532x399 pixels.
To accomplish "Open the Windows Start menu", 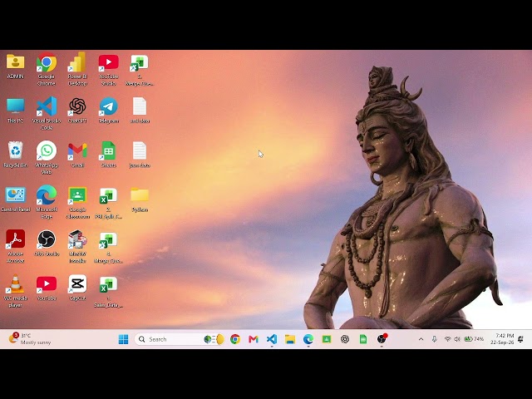I will [124, 339].
